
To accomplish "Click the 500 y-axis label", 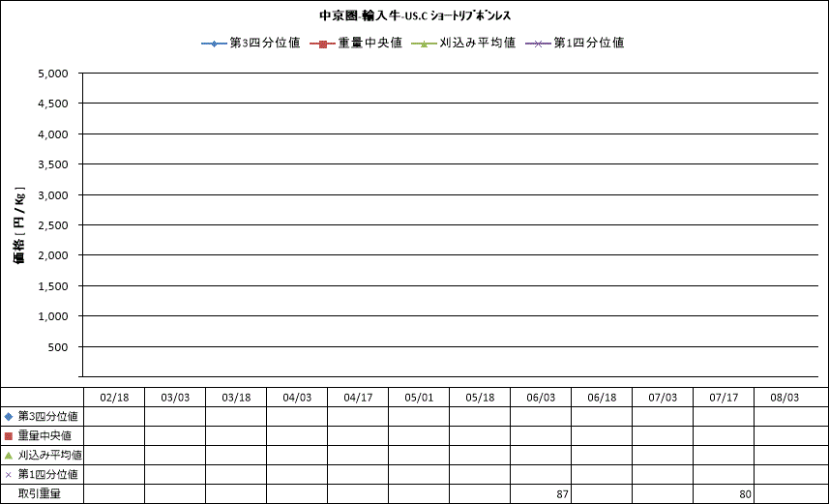I will 58,347.
